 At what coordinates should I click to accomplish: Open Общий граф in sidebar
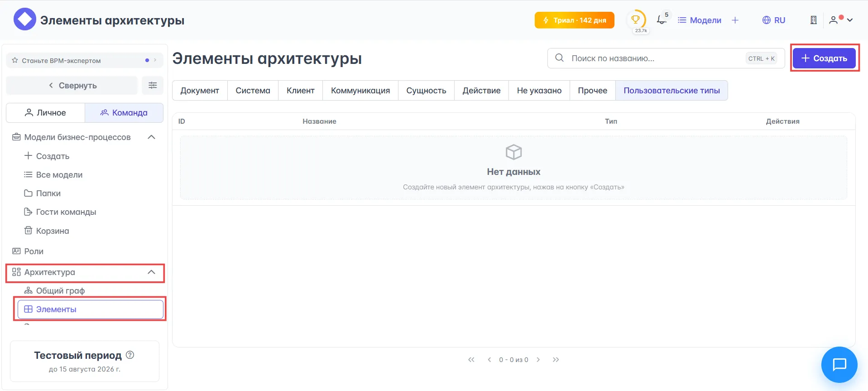click(x=60, y=291)
